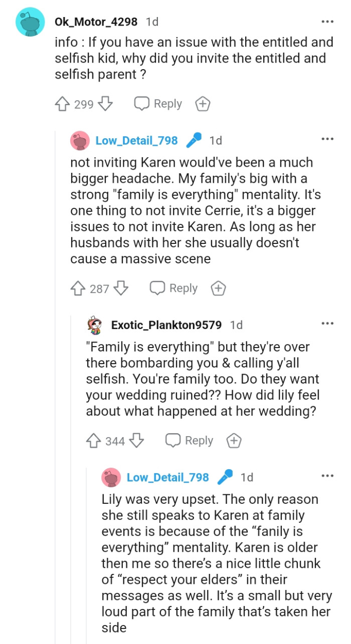Click the award icon on Exotic_Plankton9579's comment
Viewport: 351px width, 644px height.
click(x=233, y=441)
